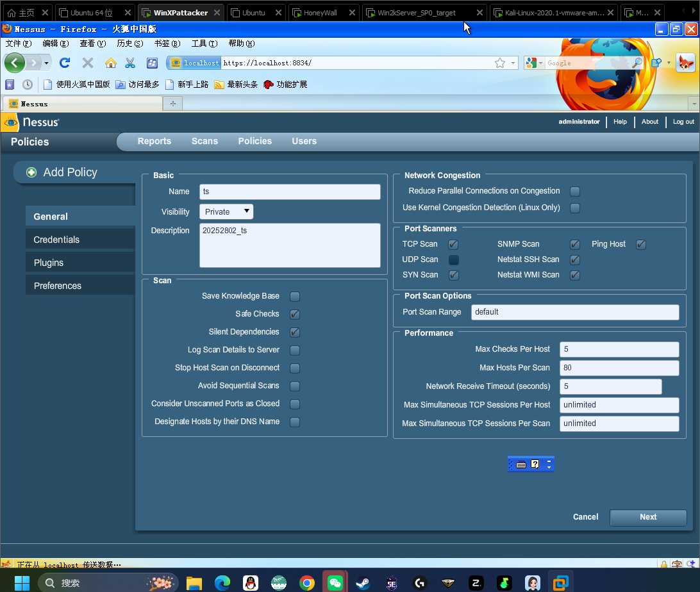
Task: Enable UDP Scan checkbox
Action: coord(454,259)
